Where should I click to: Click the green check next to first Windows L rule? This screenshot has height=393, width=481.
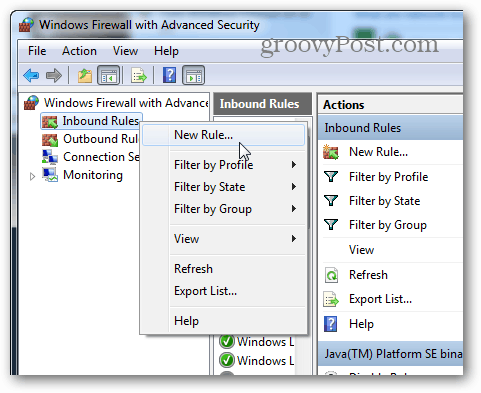[227, 341]
